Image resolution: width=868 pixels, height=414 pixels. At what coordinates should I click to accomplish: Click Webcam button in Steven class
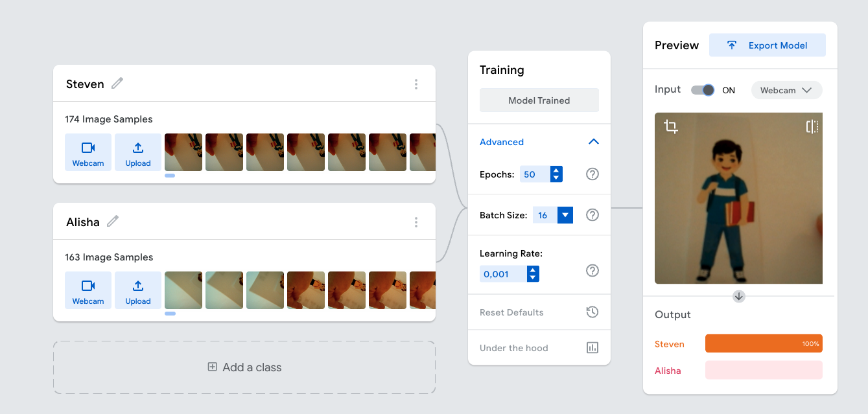point(88,152)
